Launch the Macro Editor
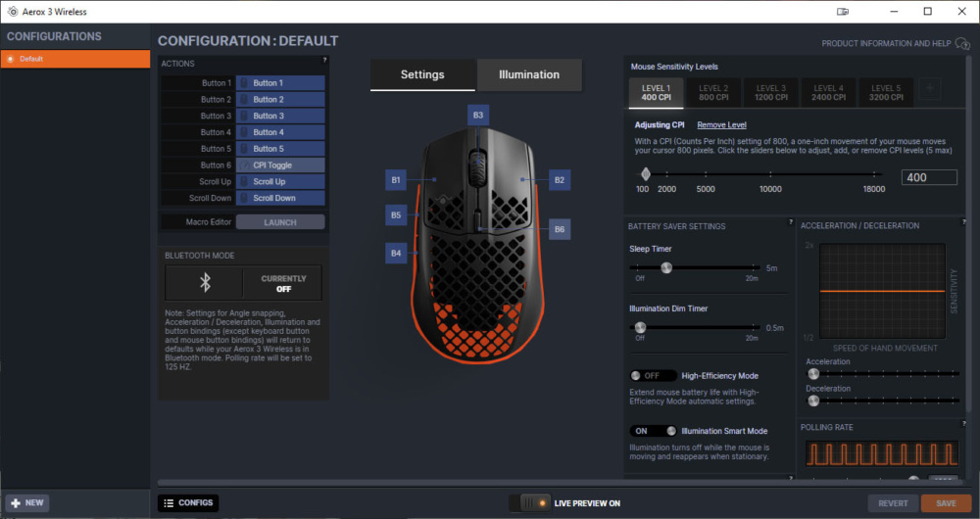This screenshot has width=980, height=519. click(280, 222)
